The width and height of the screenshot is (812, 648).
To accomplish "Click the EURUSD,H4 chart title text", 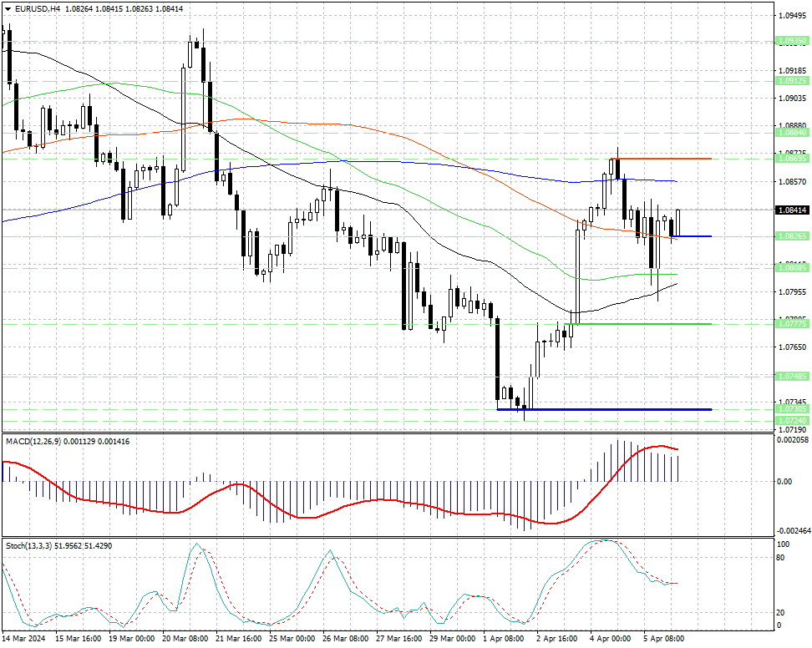I will tap(38, 9).
